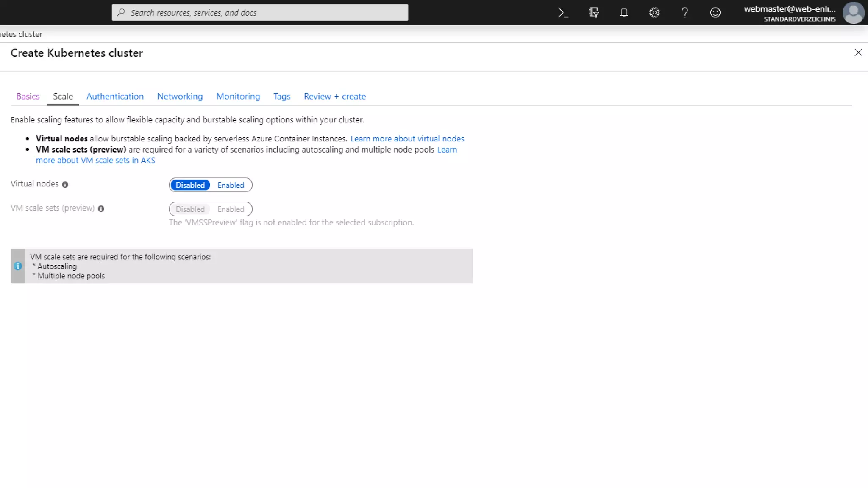Go to the Review + create tab

click(x=334, y=97)
